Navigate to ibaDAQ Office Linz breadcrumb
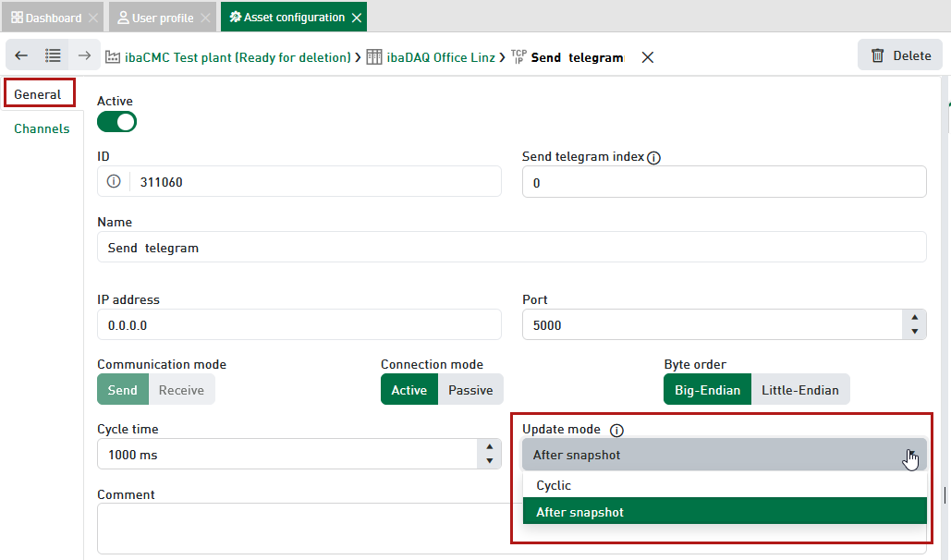This screenshot has height=560, width=951. (440, 57)
